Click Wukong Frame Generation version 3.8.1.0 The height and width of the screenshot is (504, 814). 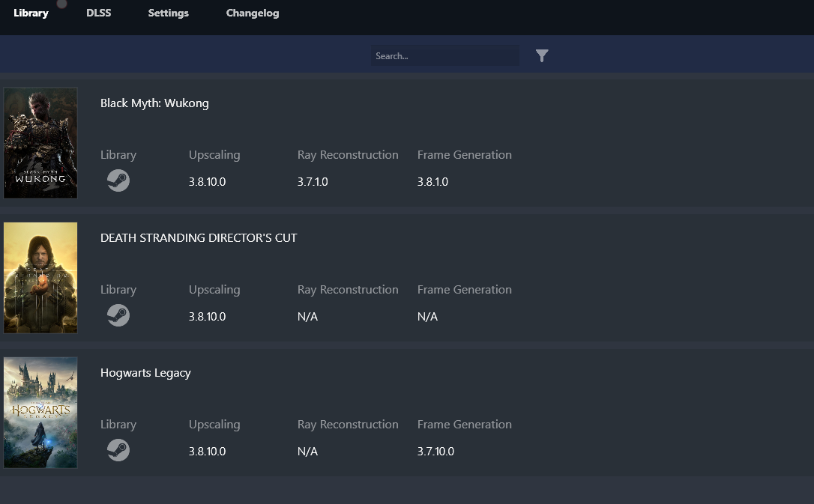(433, 181)
